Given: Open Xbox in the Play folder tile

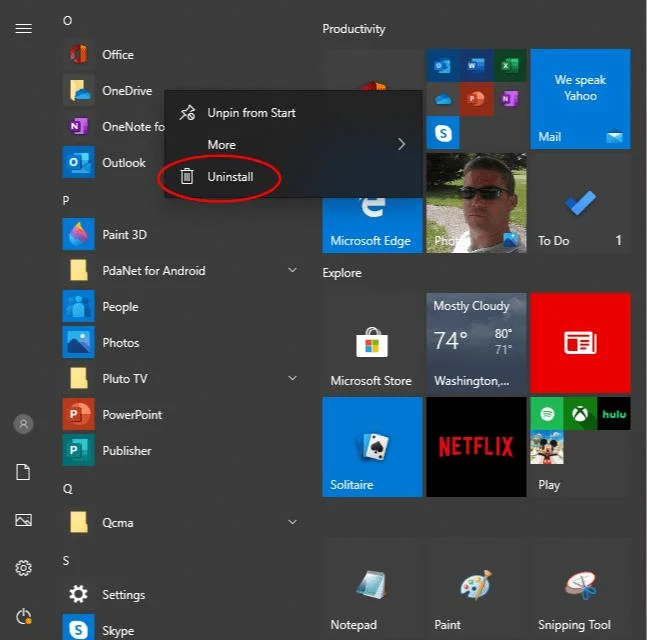Looking at the screenshot, I should [x=580, y=413].
